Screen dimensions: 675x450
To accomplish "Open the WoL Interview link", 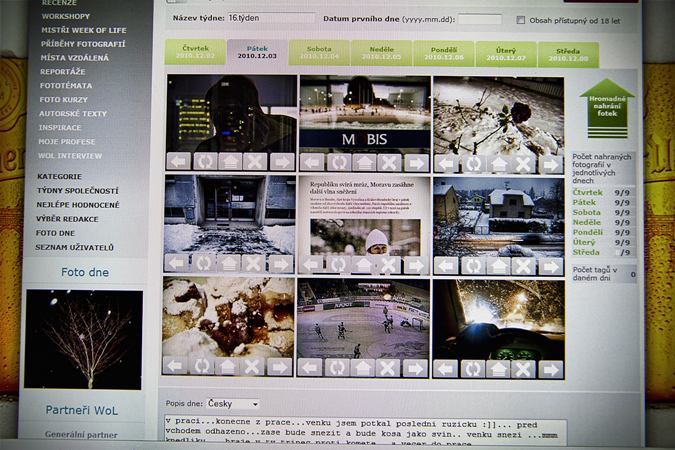I will [70, 156].
